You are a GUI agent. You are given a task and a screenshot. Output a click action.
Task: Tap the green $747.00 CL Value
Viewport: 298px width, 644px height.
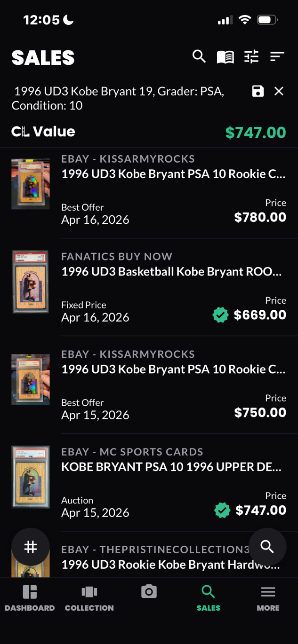pos(256,133)
